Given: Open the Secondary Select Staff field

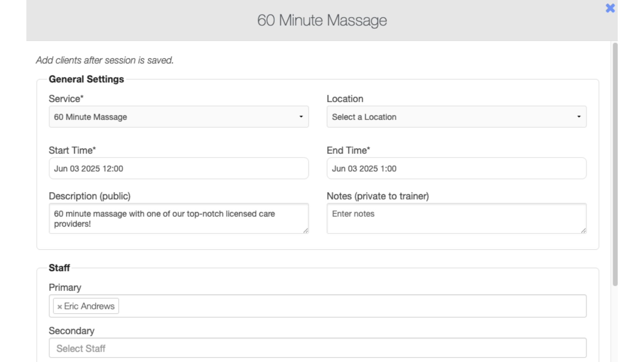Looking at the screenshot, I should point(318,348).
